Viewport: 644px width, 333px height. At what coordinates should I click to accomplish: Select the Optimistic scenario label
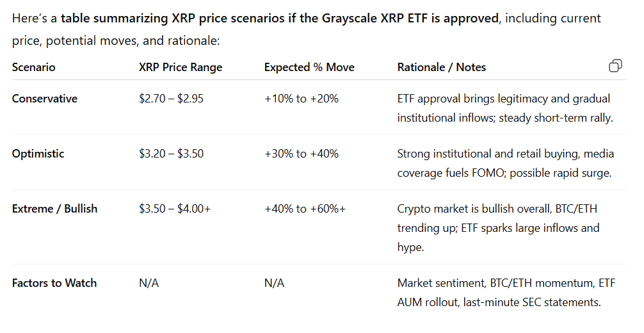pyautogui.click(x=38, y=154)
